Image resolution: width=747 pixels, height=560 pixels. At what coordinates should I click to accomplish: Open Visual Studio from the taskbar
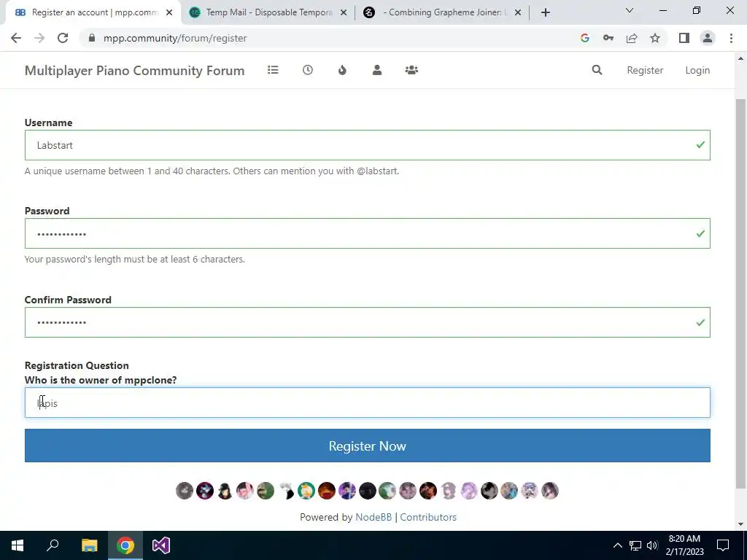click(x=161, y=545)
